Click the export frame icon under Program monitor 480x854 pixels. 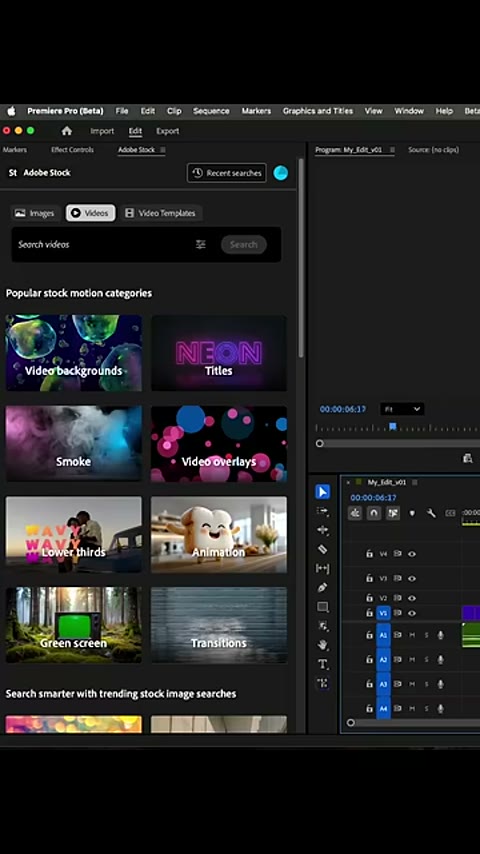coord(467,459)
